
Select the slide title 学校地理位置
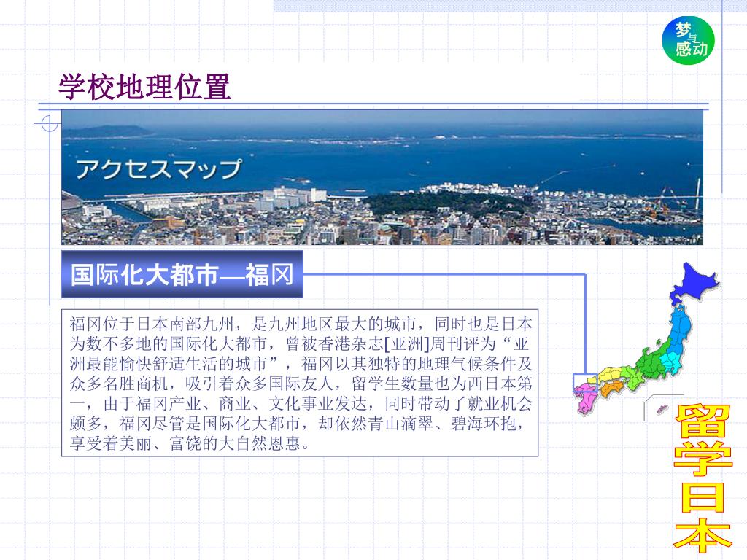pyautogui.click(x=145, y=87)
